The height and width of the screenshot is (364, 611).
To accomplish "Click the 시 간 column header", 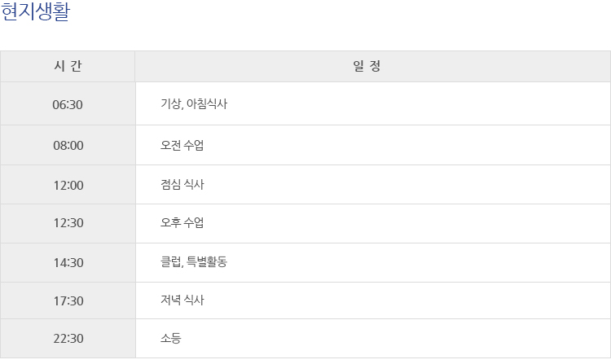I will (x=68, y=67).
